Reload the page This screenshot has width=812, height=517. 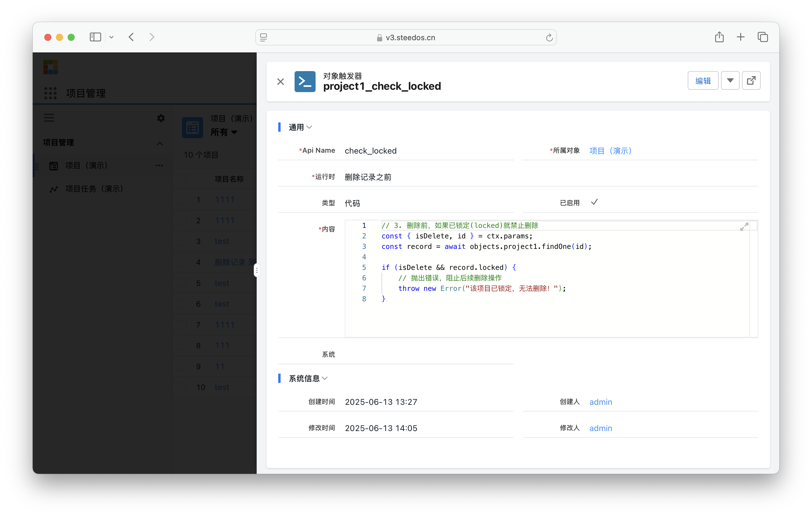click(x=549, y=37)
